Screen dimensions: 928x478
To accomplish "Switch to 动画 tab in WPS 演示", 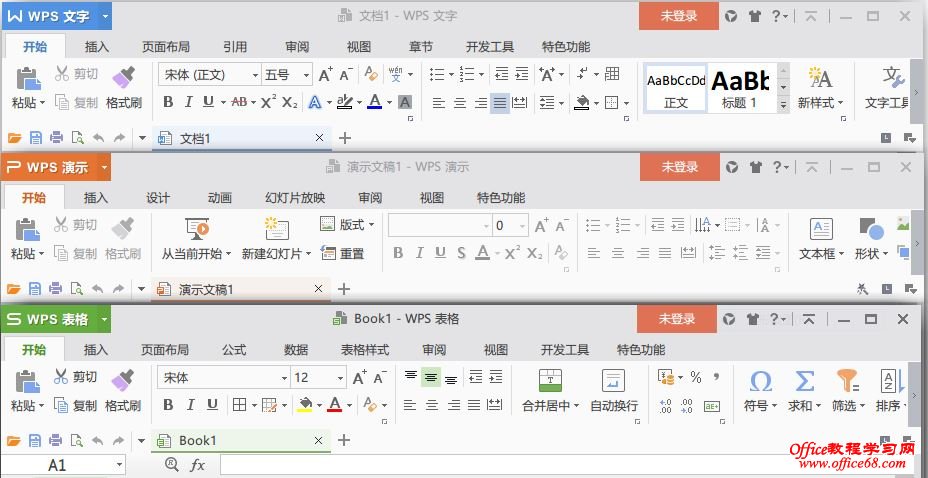I will point(220,198).
